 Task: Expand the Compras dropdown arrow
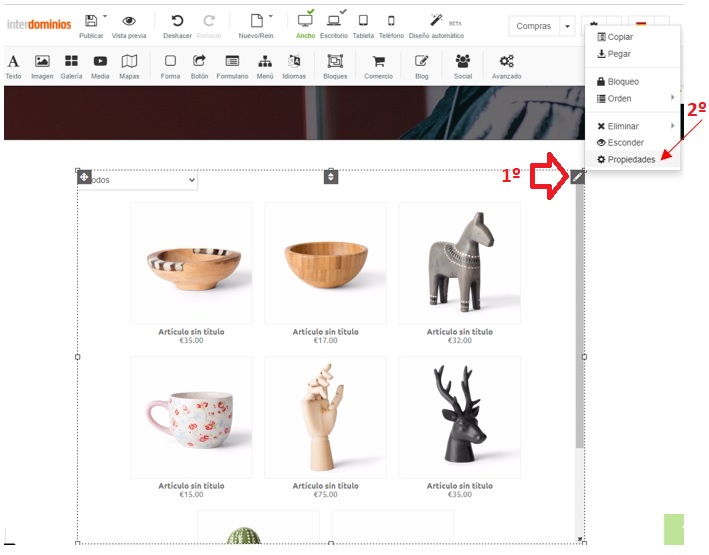[567, 26]
